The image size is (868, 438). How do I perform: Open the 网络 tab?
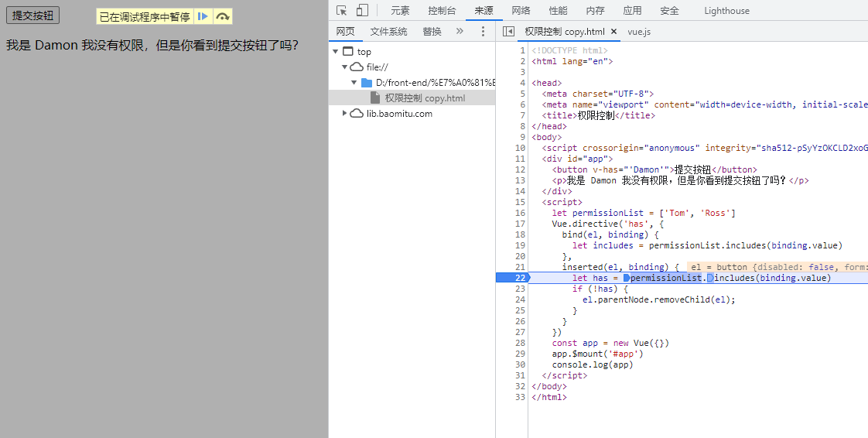pyautogui.click(x=521, y=11)
